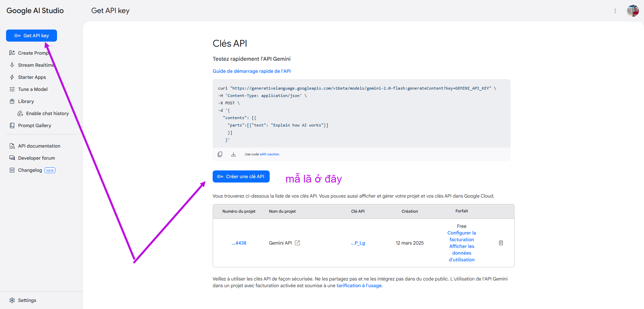Click the Settings gear icon
The height and width of the screenshot is (309, 644).
(12, 300)
